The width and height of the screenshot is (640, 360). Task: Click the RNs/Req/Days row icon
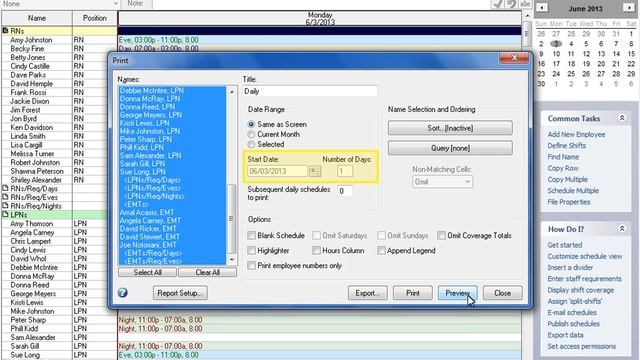[5, 188]
